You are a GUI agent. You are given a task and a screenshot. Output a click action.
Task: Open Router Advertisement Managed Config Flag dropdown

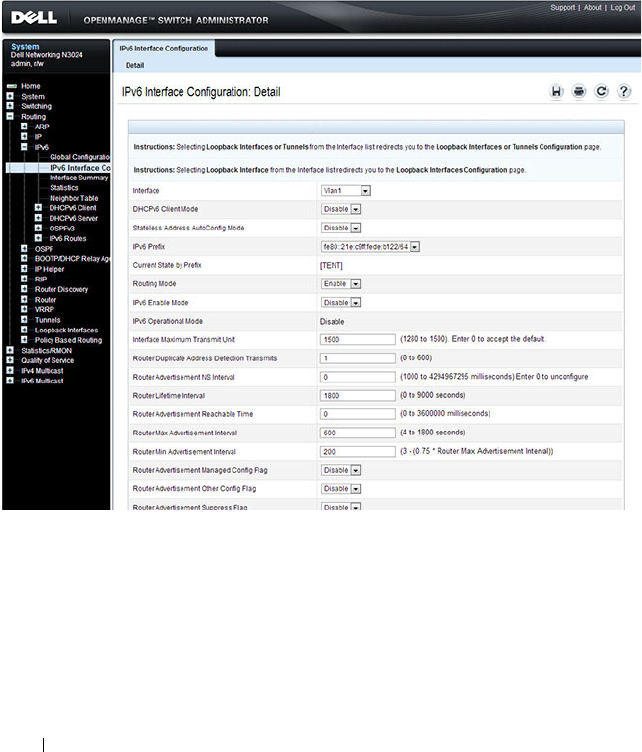point(341,470)
